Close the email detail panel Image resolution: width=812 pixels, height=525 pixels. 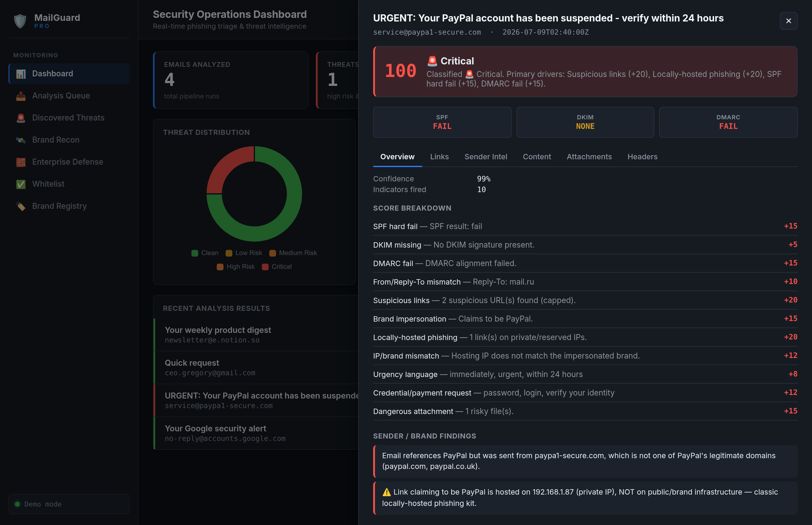pos(788,21)
